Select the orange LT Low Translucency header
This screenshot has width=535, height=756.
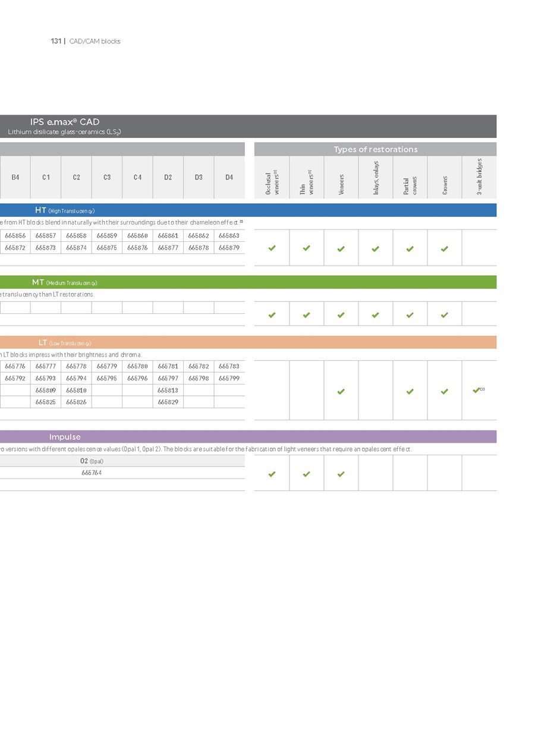coord(65,342)
